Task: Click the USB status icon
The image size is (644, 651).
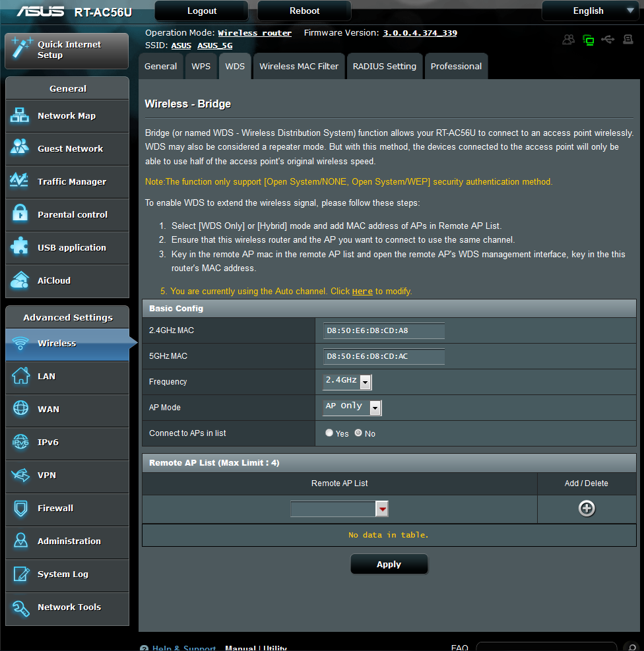Action: coord(608,40)
